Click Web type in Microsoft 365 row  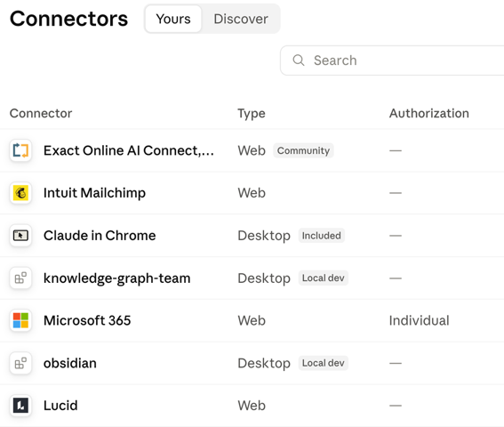pyautogui.click(x=252, y=320)
